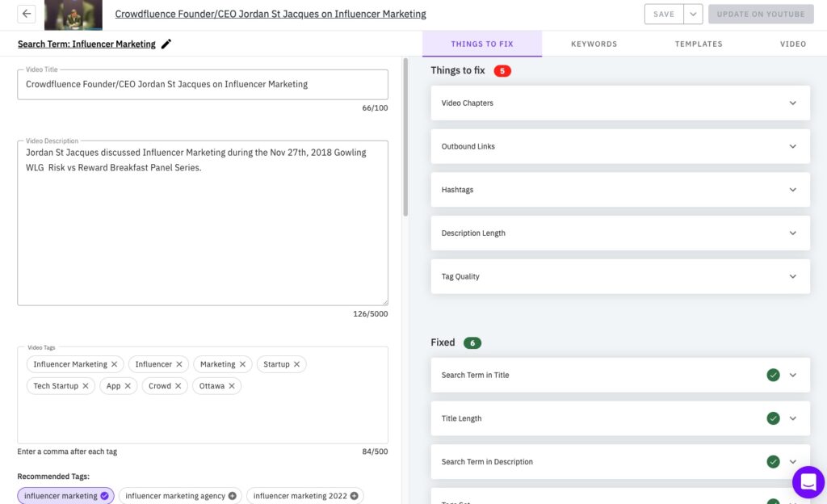
Task: Click the Save button
Action: coord(664,15)
